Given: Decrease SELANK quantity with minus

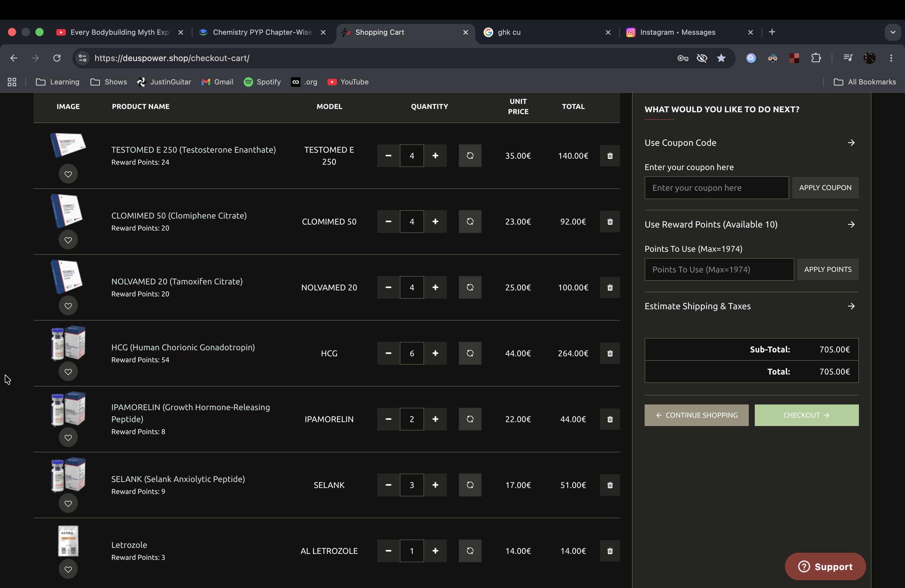Looking at the screenshot, I should click(x=388, y=485).
